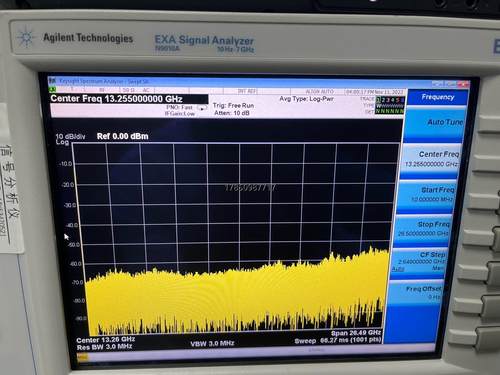Select the Stop Freq softkey
500x375 pixels.
click(x=422, y=231)
